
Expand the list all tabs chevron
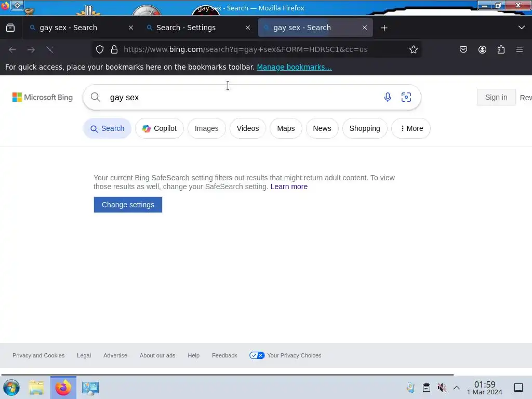tap(522, 28)
